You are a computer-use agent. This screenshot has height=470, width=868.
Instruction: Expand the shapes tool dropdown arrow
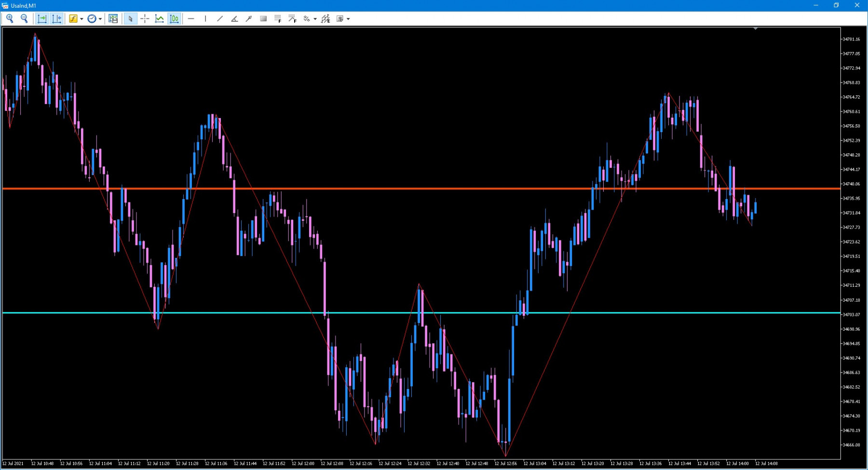coord(315,19)
